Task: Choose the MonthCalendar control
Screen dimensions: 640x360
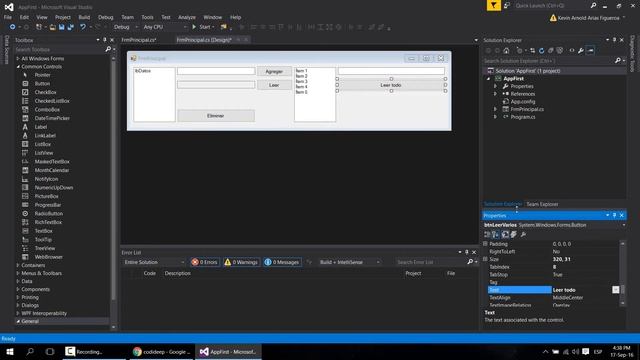Action: coord(51,170)
